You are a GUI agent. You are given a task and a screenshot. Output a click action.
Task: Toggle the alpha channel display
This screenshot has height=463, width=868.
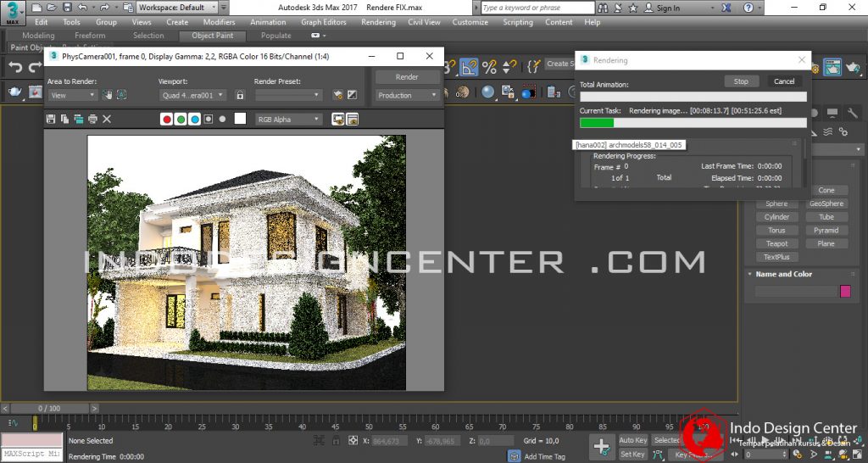point(209,119)
